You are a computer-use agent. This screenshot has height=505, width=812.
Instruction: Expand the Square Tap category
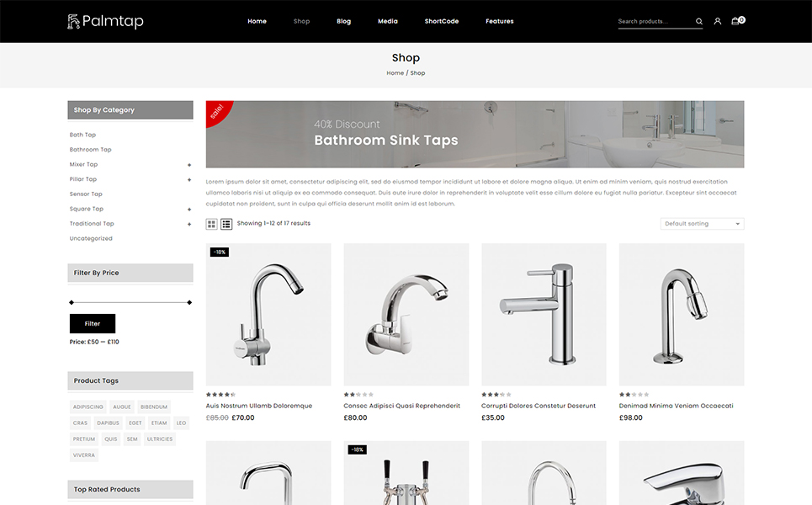tap(189, 210)
